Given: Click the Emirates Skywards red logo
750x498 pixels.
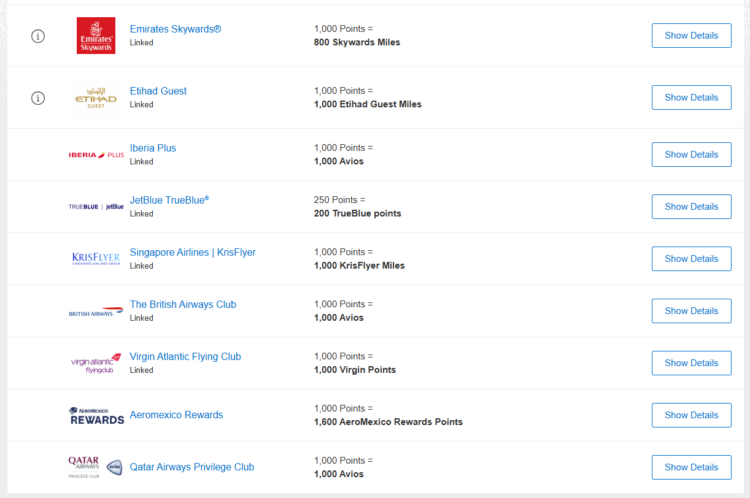Looking at the screenshot, I should coord(96,35).
